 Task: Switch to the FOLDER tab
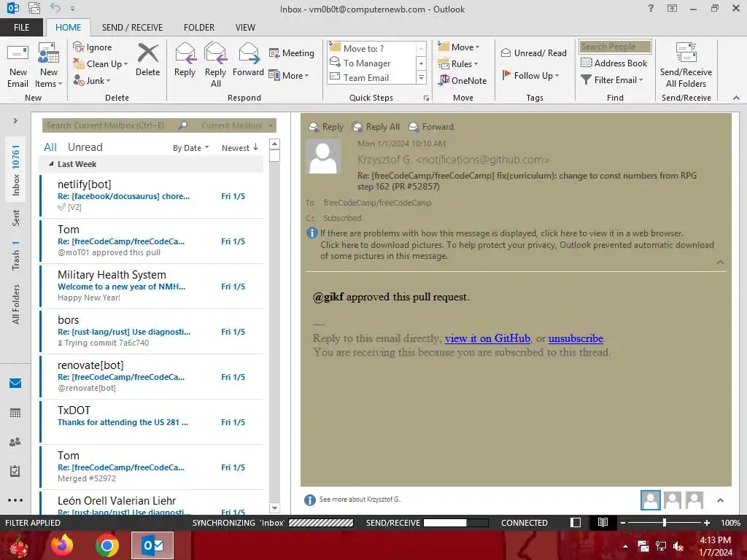pyautogui.click(x=199, y=27)
